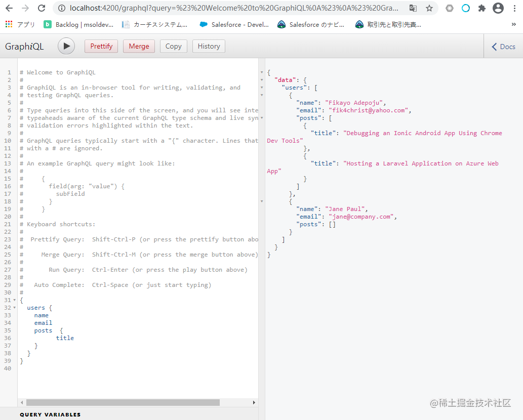The height and width of the screenshot is (420, 523).
Task: Expand the Query Variables panel
Action: [50, 414]
